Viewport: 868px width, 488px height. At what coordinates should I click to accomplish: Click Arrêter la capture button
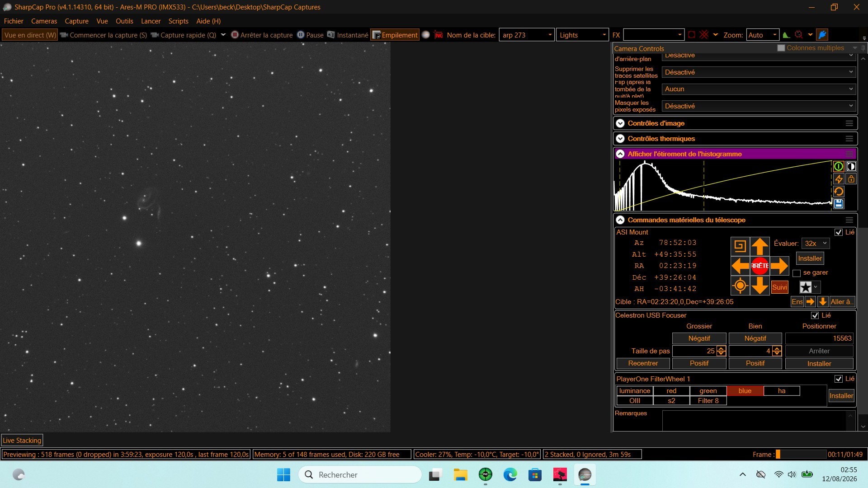click(x=262, y=35)
